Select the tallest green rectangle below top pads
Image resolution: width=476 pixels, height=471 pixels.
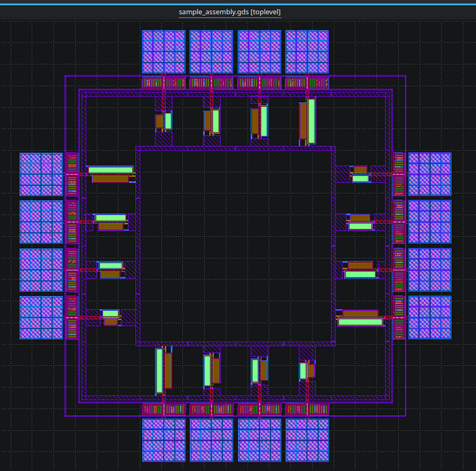tap(312, 121)
